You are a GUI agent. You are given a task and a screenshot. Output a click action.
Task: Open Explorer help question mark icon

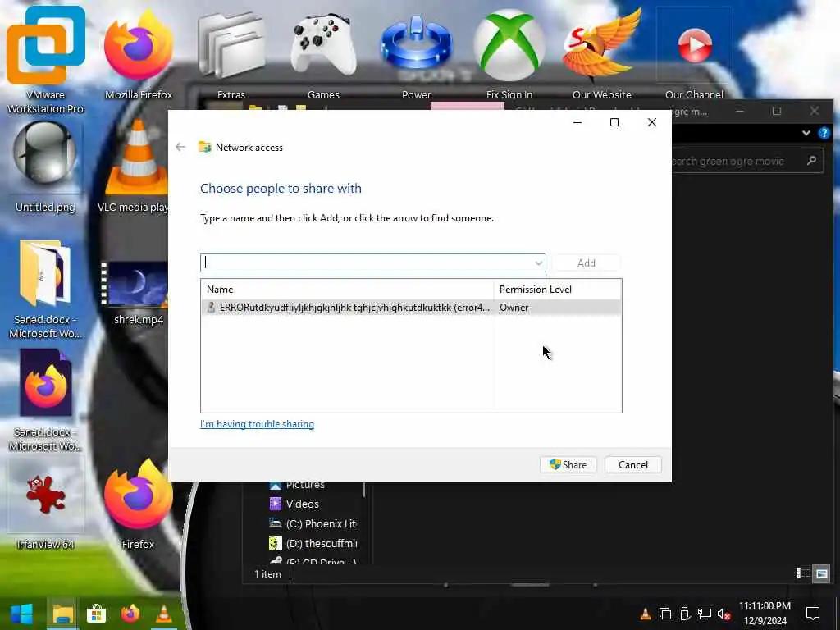[x=824, y=133]
